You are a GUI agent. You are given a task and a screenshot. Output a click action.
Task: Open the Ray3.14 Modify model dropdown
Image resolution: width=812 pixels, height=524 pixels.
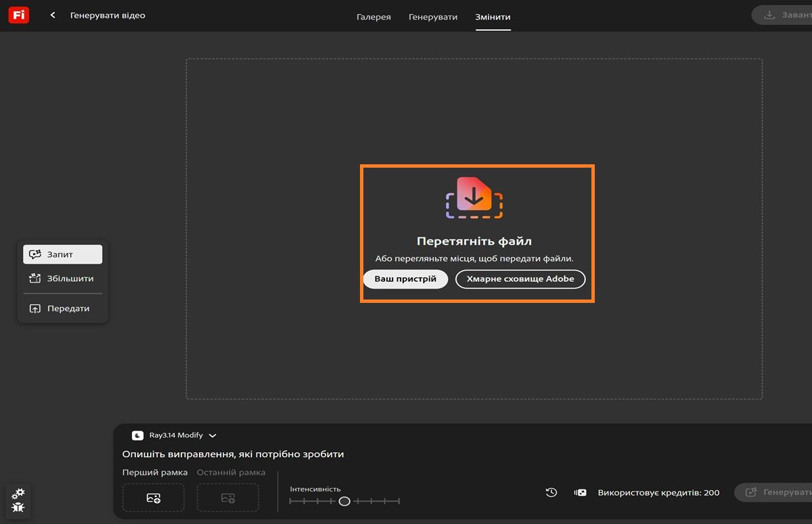point(174,435)
